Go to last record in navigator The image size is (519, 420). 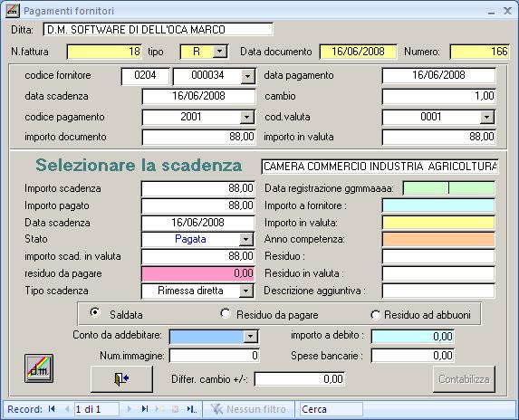(x=145, y=409)
